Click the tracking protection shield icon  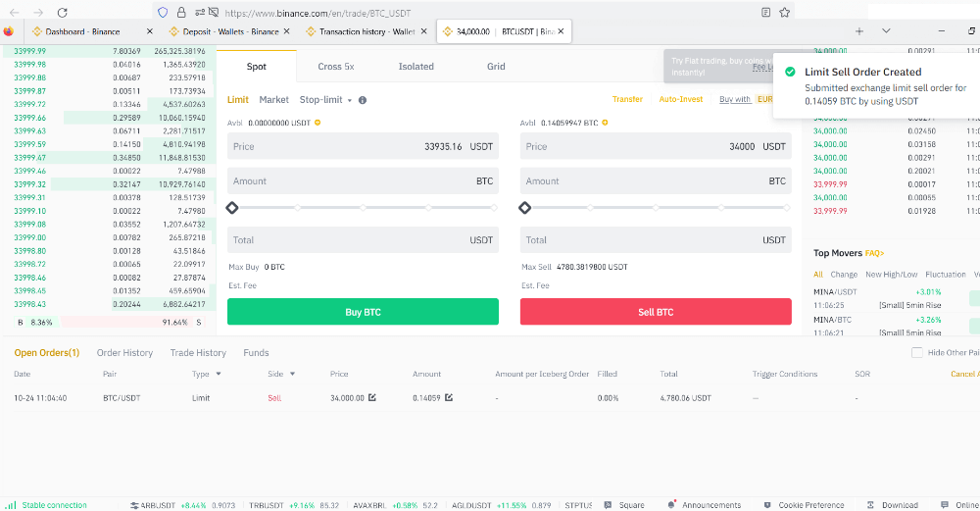pyautogui.click(x=163, y=13)
